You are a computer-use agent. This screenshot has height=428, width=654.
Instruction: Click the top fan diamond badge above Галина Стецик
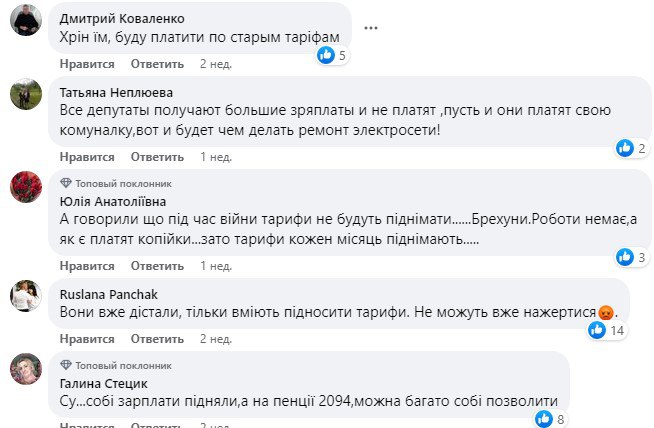pyautogui.click(x=66, y=365)
